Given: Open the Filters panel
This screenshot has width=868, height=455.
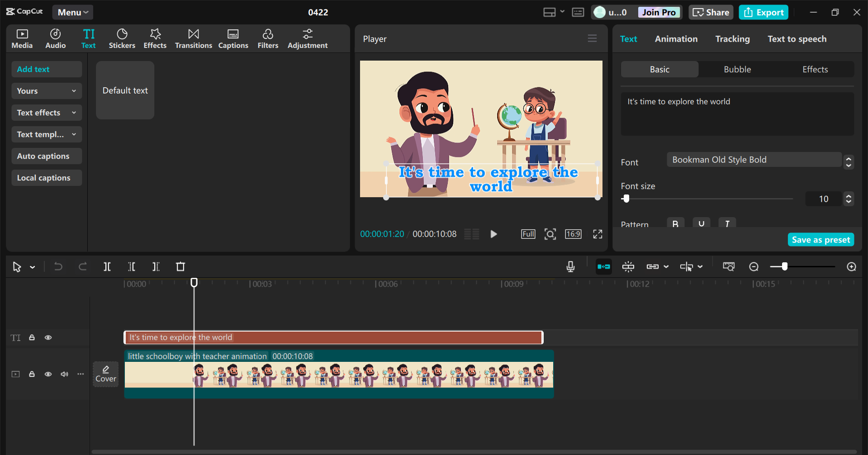Looking at the screenshot, I should [x=268, y=38].
